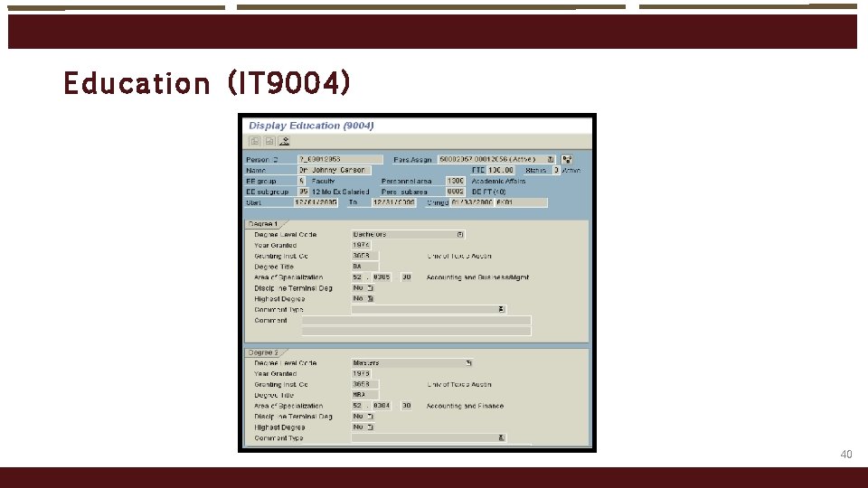This screenshot has width=868, height=488.
Task: Click the organizational structure icon beside Pers.Assgn
Action: click(567, 159)
